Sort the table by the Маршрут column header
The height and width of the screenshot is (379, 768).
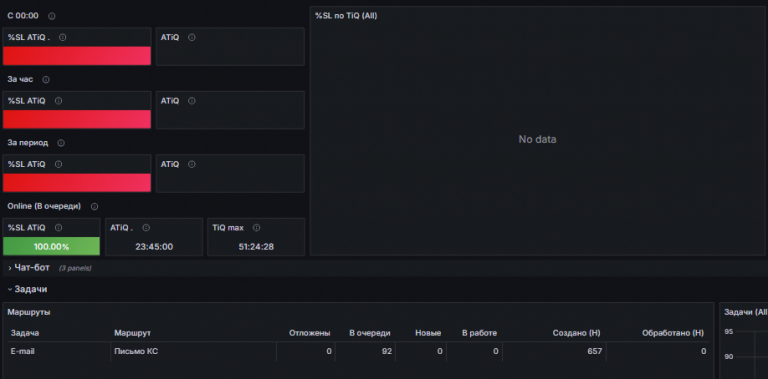[132, 333]
